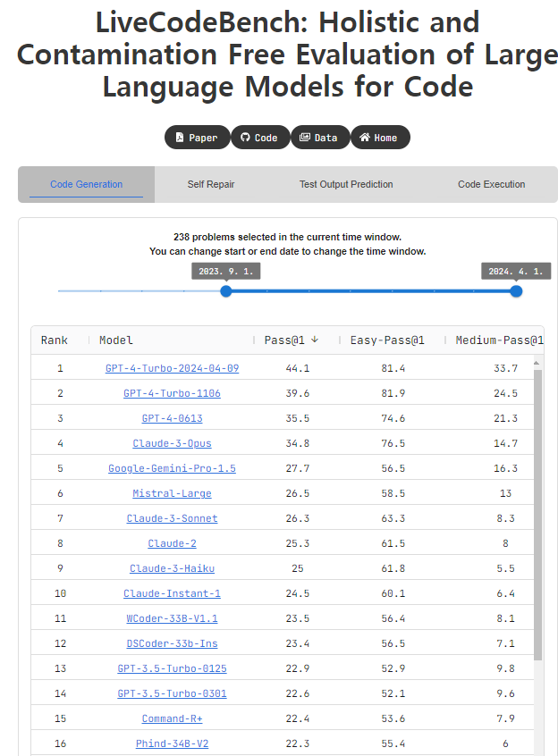
Task: Click the 60.1 Easy-Pass@1 value
Action: (393, 593)
